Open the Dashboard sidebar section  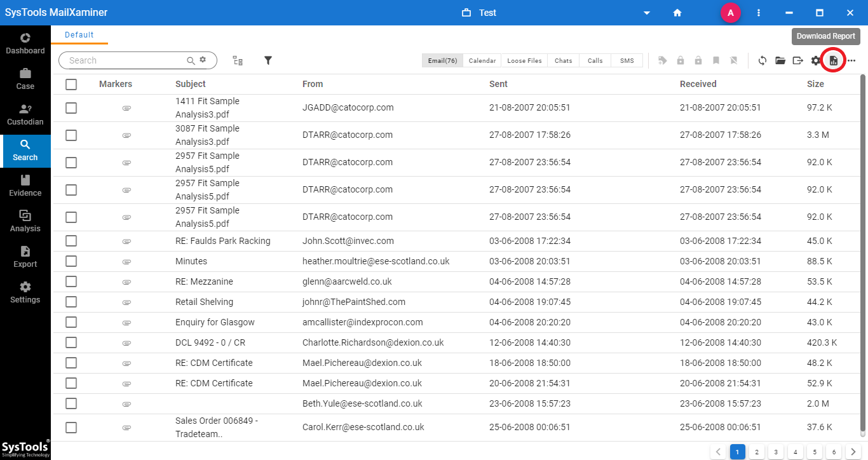click(x=25, y=43)
